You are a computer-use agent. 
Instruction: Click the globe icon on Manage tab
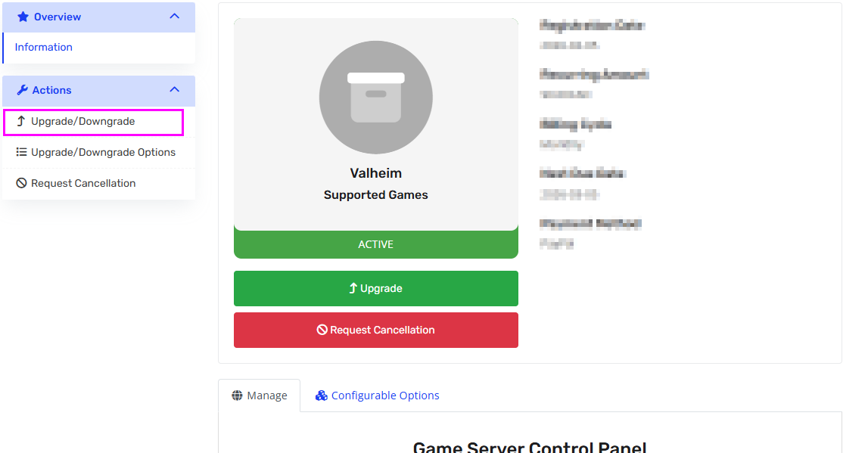click(x=238, y=396)
